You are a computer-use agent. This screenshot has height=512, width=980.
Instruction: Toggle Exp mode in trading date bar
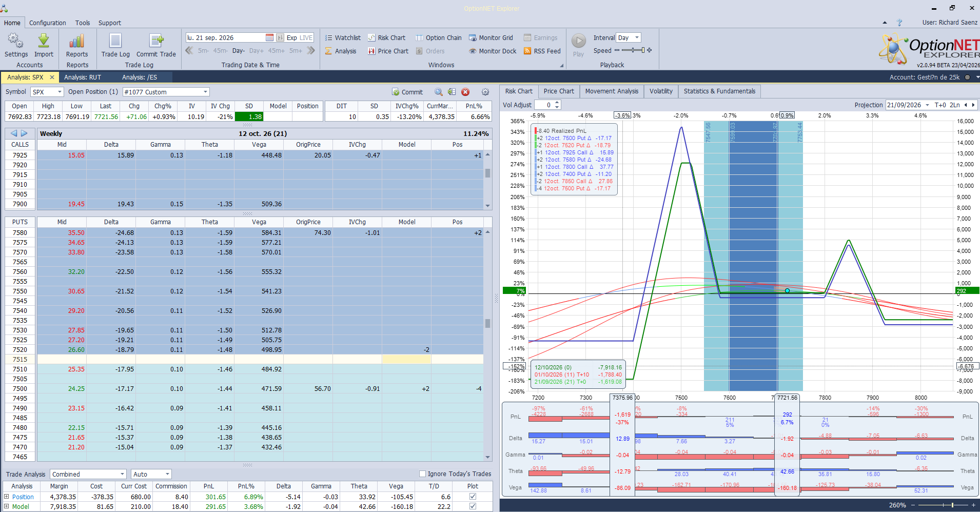pyautogui.click(x=291, y=37)
